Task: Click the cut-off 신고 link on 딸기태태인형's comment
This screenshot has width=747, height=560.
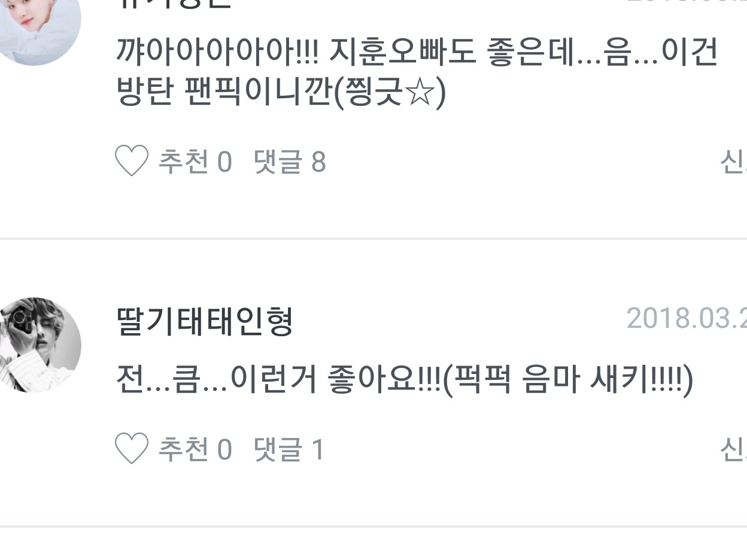Action: pos(733,449)
